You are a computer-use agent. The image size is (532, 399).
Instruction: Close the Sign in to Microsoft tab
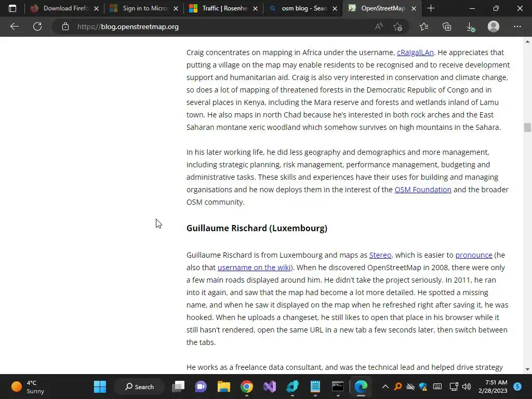[x=176, y=8]
